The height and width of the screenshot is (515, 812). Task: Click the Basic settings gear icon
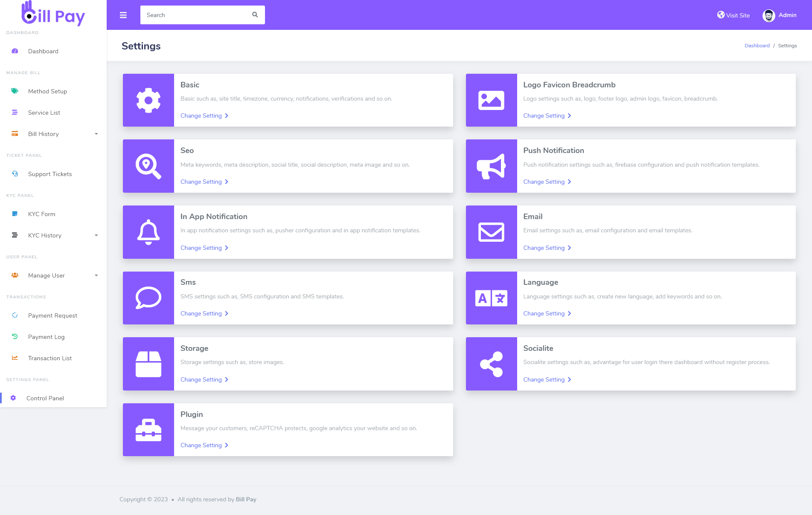click(x=148, y=100)
